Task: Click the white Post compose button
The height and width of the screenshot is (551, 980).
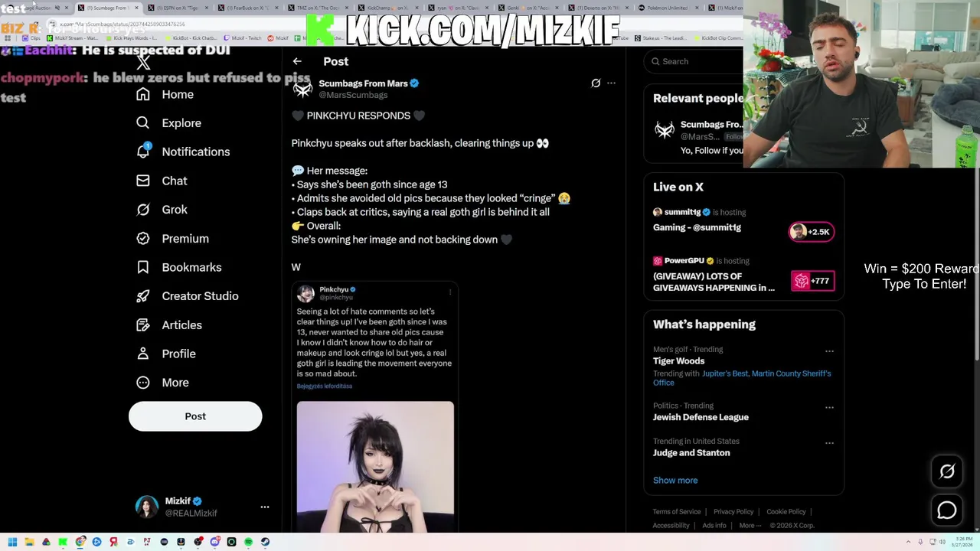Action: (x=195, y=416)
